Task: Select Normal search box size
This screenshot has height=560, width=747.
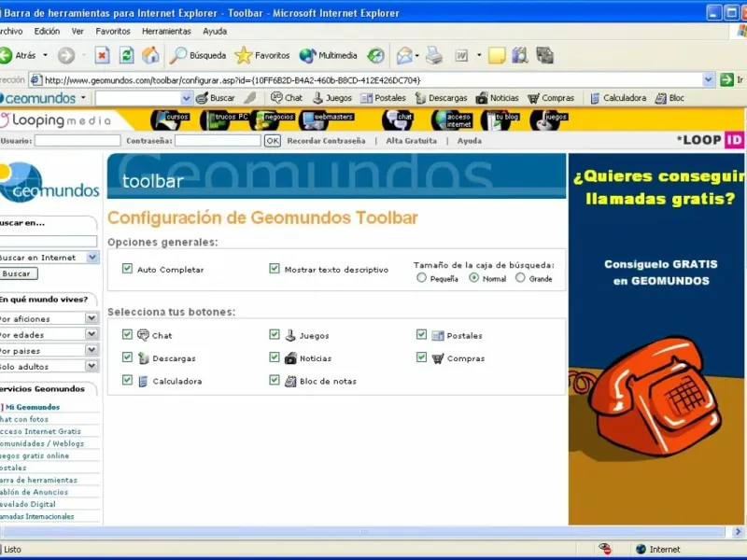Action: point(473,277)
